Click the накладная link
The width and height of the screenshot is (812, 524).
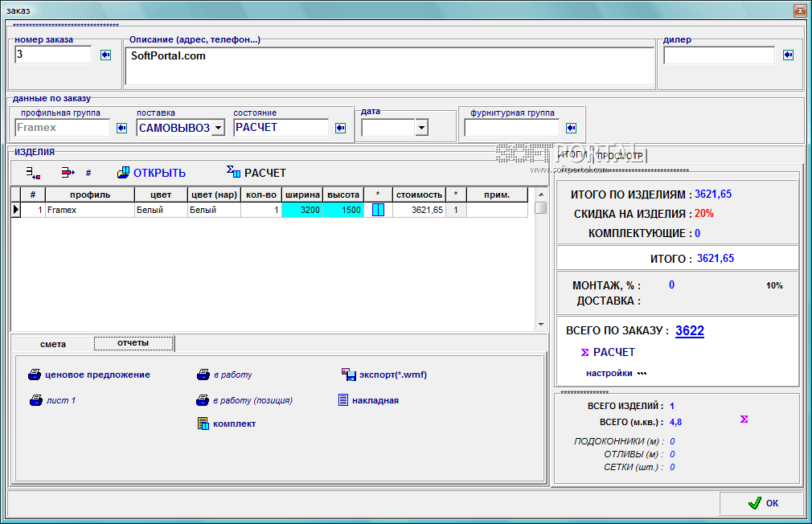[375, 400]
